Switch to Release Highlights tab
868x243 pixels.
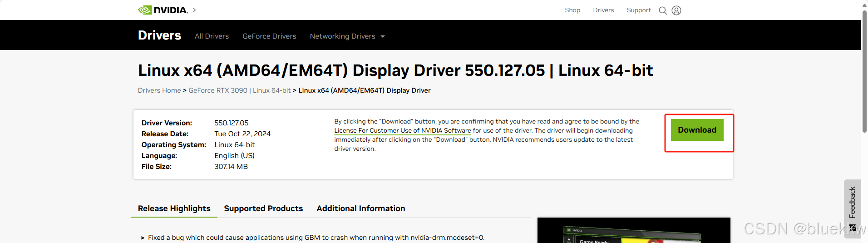click(174, 208)
